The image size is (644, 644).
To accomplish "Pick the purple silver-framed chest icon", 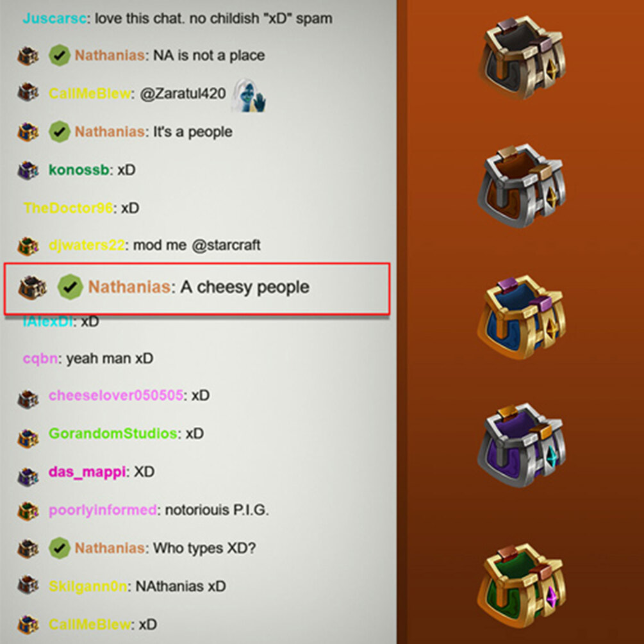I will tap(522, 445).
